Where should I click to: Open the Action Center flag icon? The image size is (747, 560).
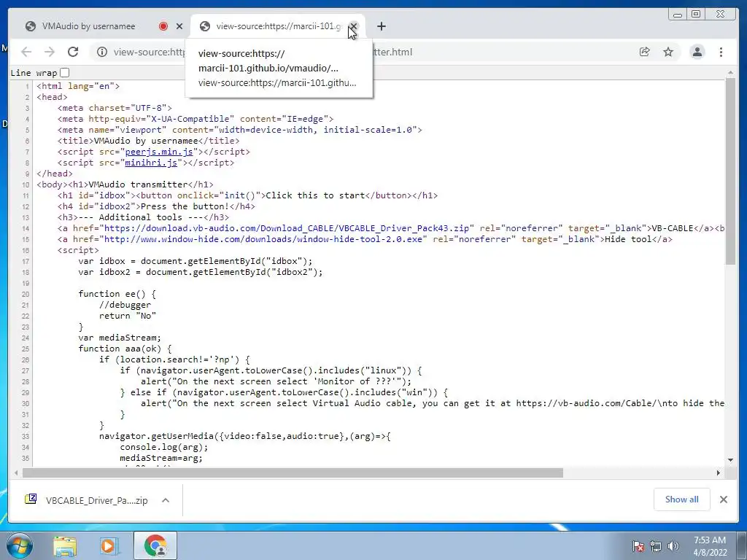point(638,547)
